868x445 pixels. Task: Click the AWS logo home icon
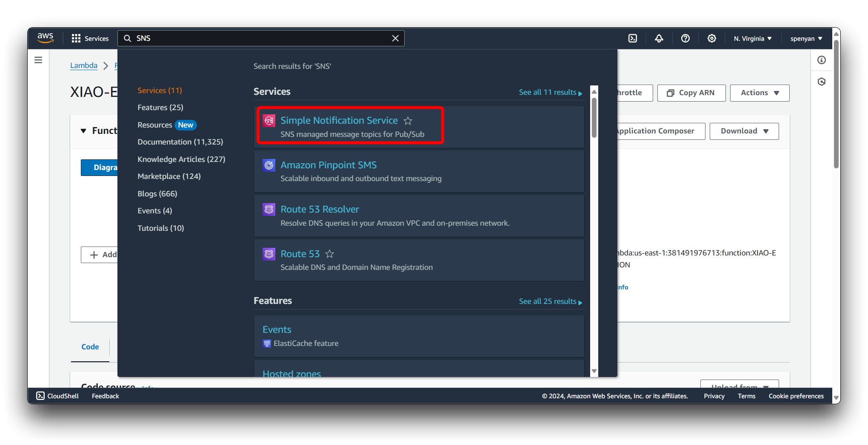click(x=45, y=38)
